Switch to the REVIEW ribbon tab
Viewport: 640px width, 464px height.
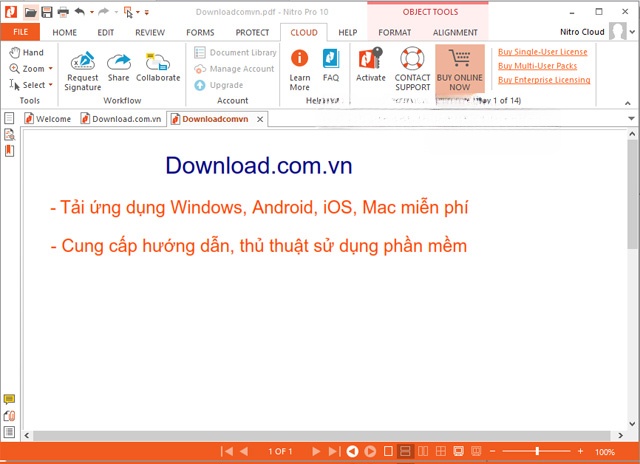click(x=150, y=32)
